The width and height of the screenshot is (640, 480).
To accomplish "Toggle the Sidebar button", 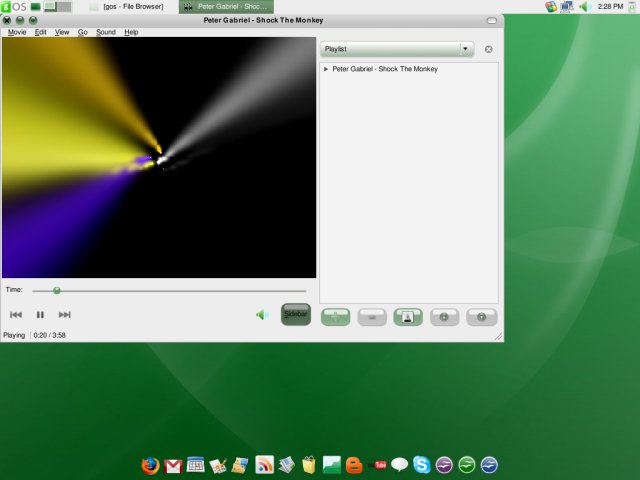I will 296,314.
